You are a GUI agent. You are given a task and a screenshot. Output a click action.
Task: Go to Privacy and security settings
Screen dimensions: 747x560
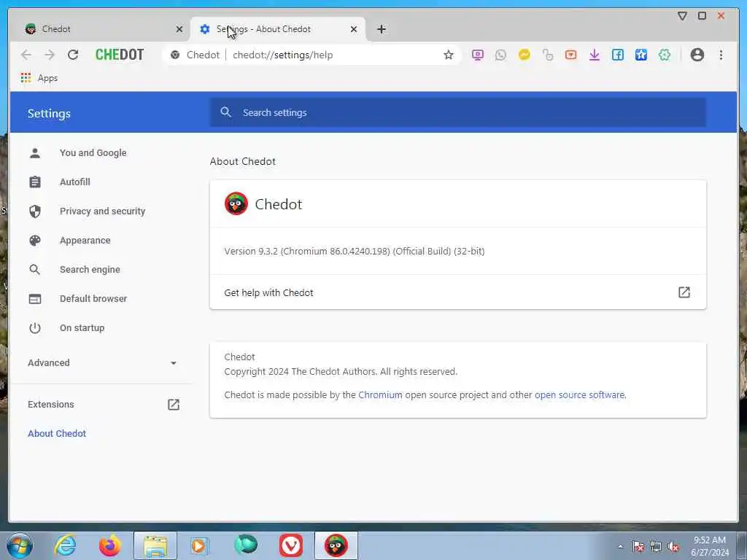[x=102, y=211]
